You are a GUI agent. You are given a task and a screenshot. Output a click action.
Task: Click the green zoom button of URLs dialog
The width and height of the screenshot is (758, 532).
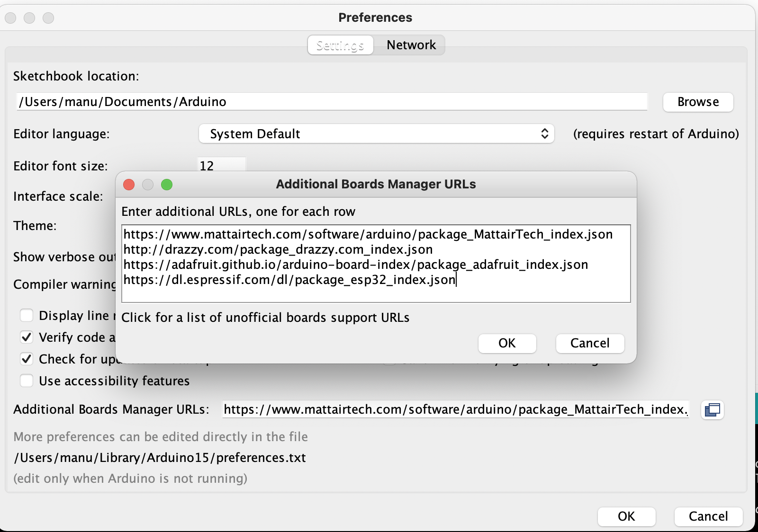(x=167, y=185)
